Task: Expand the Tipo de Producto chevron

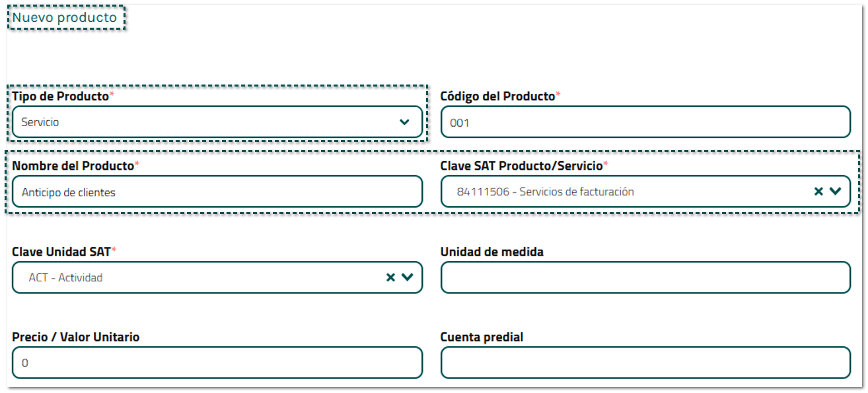Action: pyautogui.click(x=404, y=122)
